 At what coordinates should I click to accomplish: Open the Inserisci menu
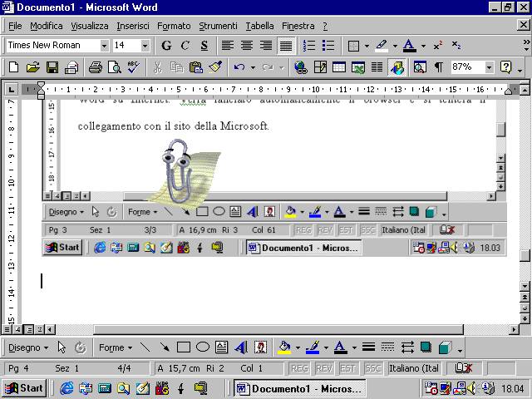click(x=133, y=26)
